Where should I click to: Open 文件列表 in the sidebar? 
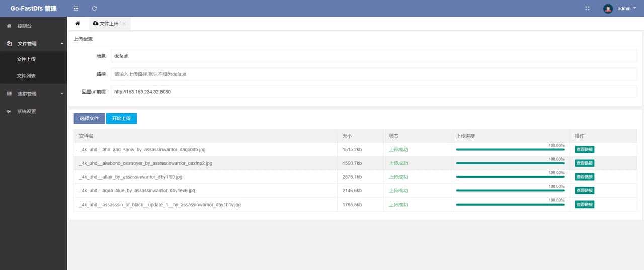26,76
